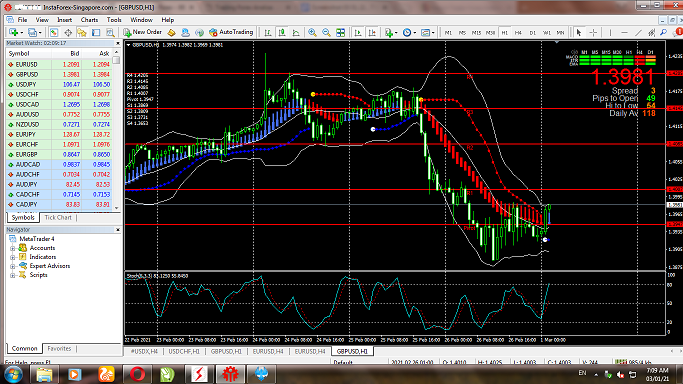683x384 pixels.
Task: Open the View menu
Action: [x=42, y=20]
